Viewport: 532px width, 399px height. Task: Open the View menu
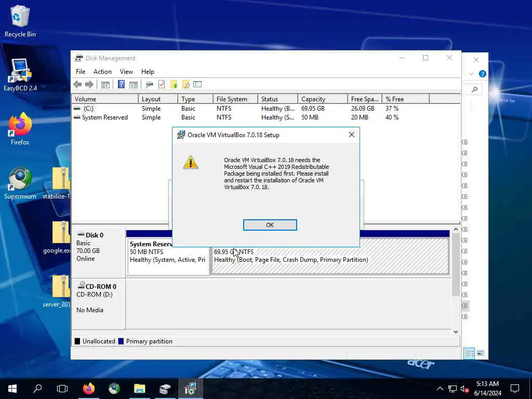pos(126,72)
